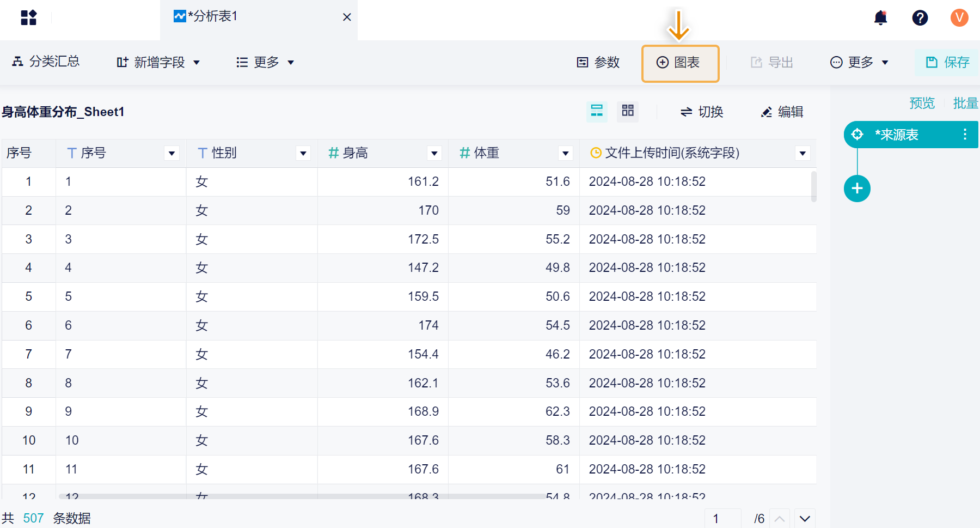The width and height of the screenshot is (980, 528).
Task: Open the 来源表 three-dot options menu
Action: pyautogui.click(x=965, y=135)
